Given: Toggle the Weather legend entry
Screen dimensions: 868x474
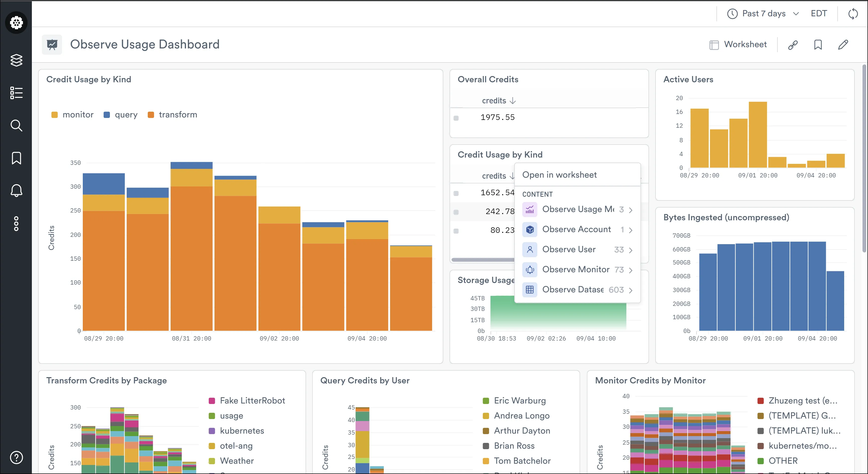Looking at the screenshot, I should click(x=232, y=461).
